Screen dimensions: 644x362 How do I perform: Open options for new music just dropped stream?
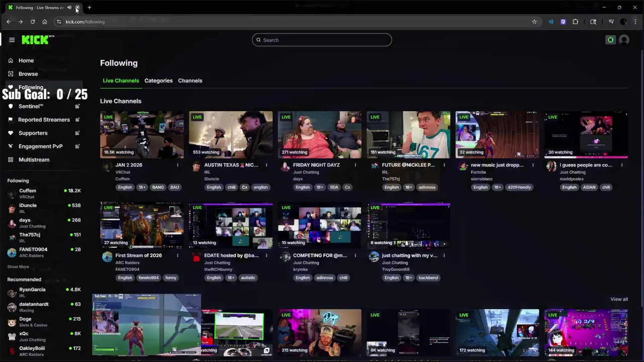click(x=533, y=165)
